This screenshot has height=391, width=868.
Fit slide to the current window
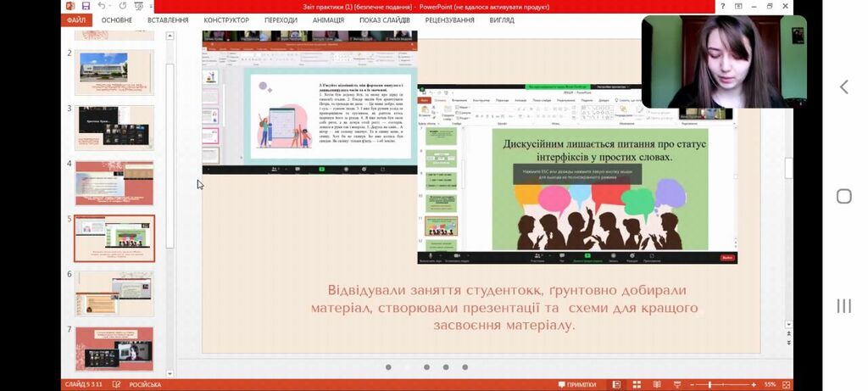(x=786, y=384)
